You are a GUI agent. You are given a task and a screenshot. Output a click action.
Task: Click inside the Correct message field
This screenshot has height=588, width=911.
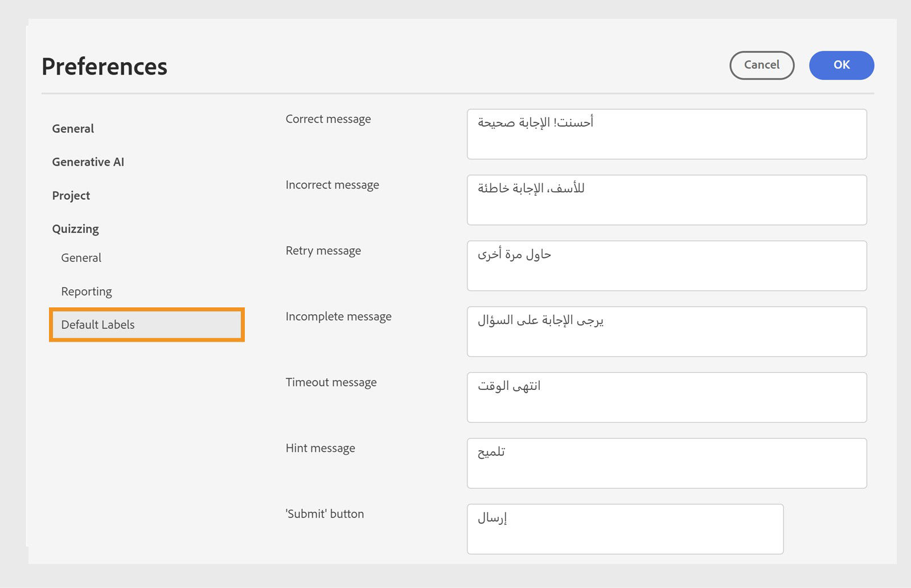pos(666,134)
